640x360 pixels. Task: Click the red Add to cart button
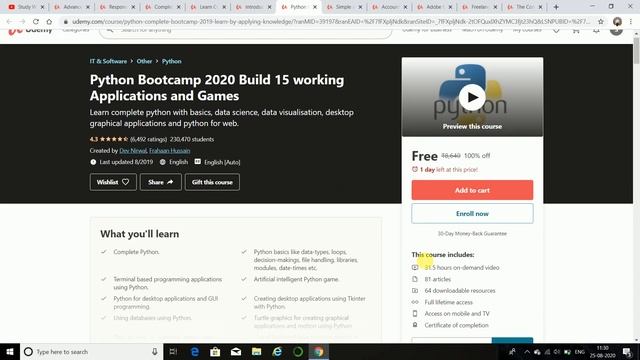(x=472, y=190)
